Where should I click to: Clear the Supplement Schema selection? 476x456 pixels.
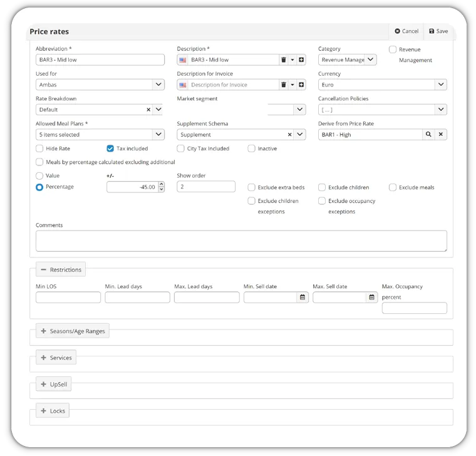pos(289,135)
